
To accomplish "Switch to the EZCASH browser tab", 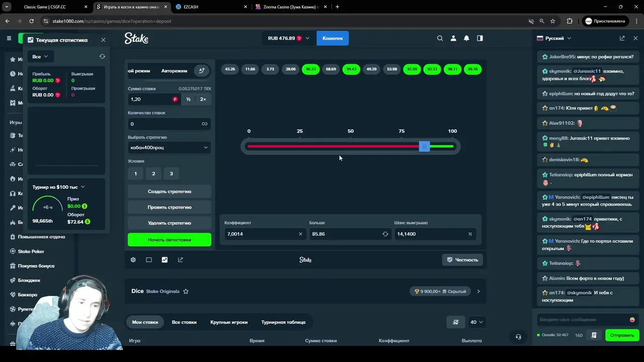I will pos(211,7).
